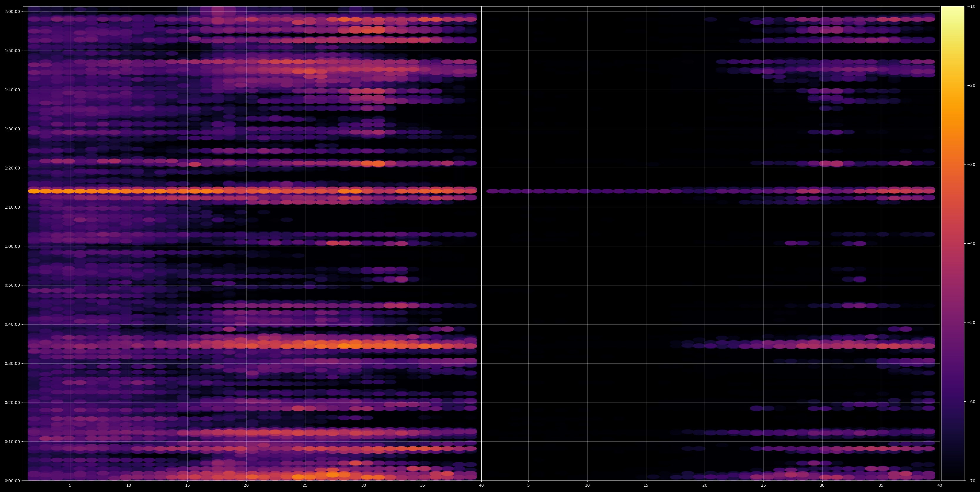Image resolution: width=980 pixels, height=492 pixels.
Task: Select the 1:40:00 time label
Action: 12,90
